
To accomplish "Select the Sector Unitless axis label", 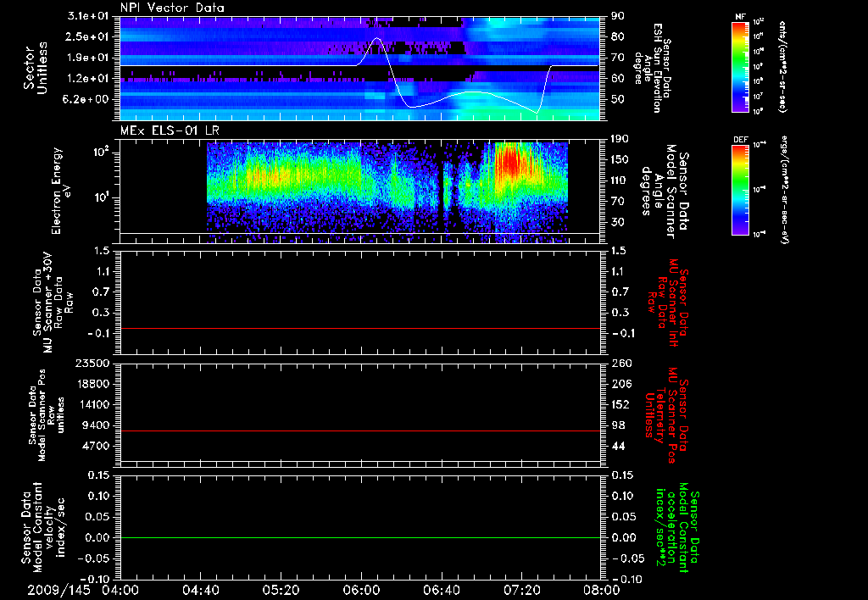I will [35, 68].
